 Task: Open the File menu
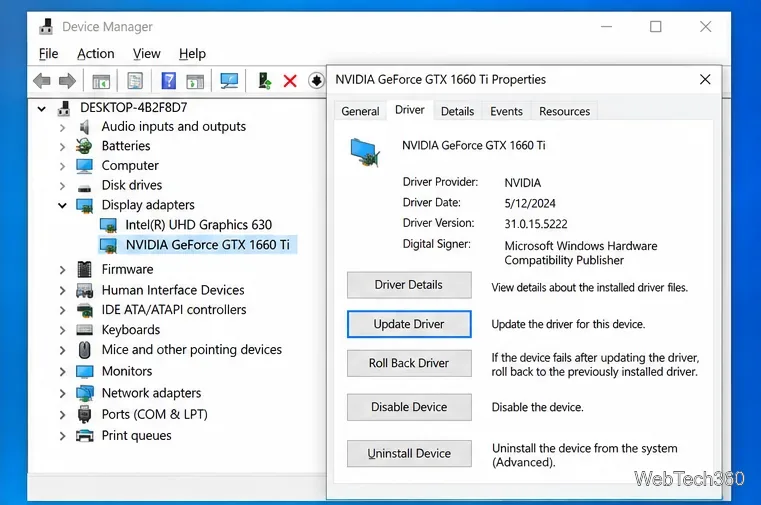[x=49, y=53]
